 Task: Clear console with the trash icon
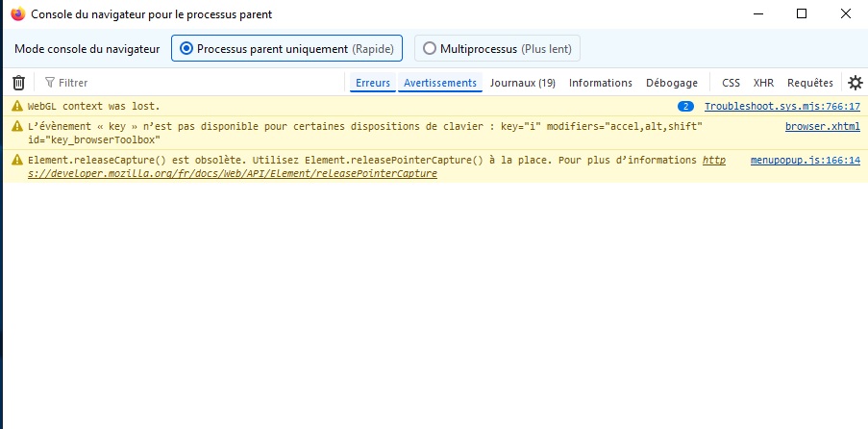[x=18, y=83]
